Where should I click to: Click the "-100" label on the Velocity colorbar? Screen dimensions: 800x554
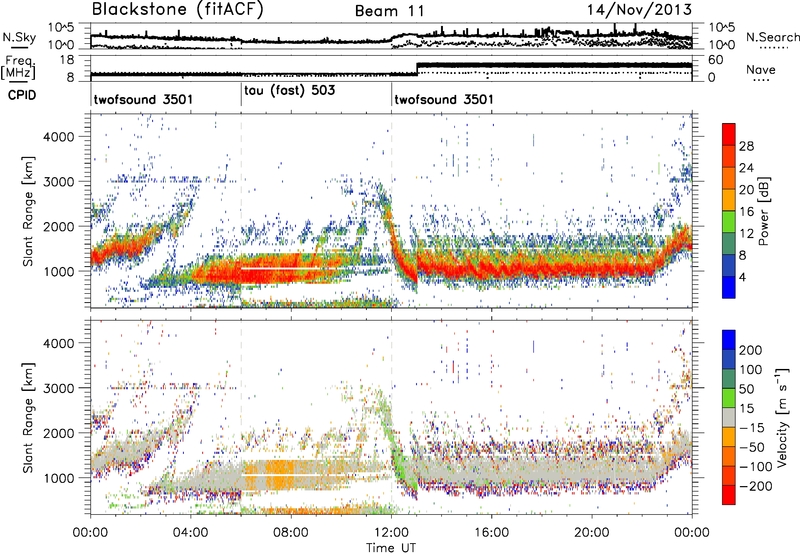[756, 467]
